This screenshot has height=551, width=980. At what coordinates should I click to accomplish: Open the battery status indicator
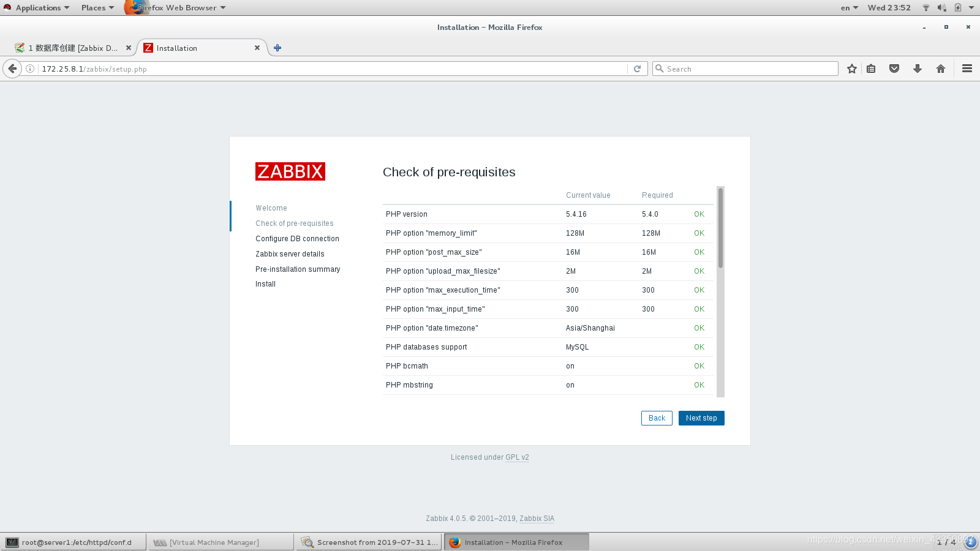[x=957, y=8]
